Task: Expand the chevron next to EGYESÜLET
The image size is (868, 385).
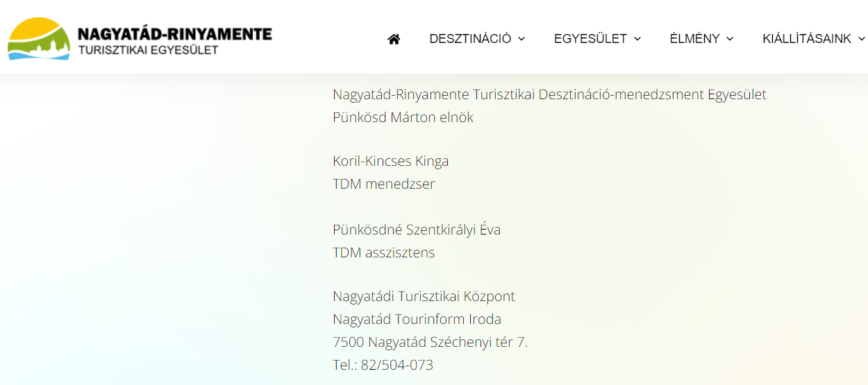Action: (637, 39)
